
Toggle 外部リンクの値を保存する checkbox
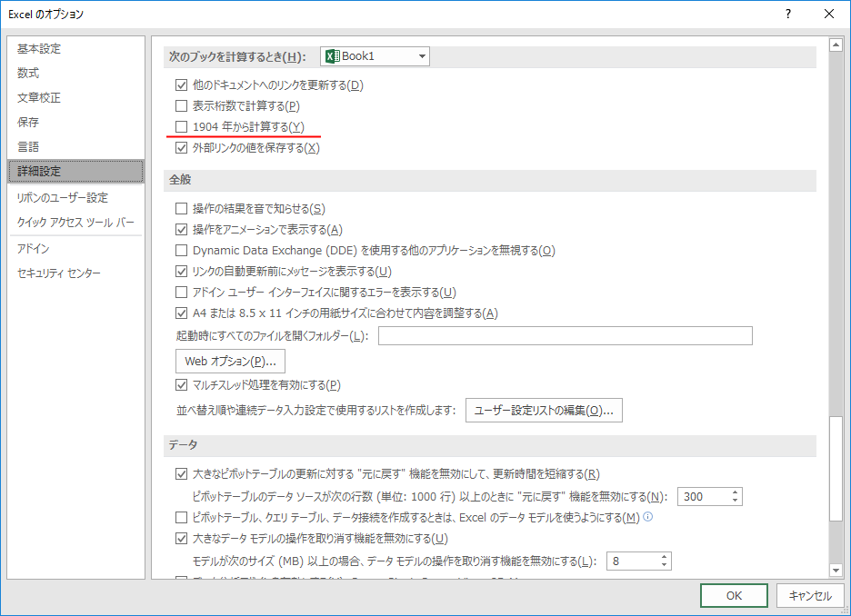(181, 147)
